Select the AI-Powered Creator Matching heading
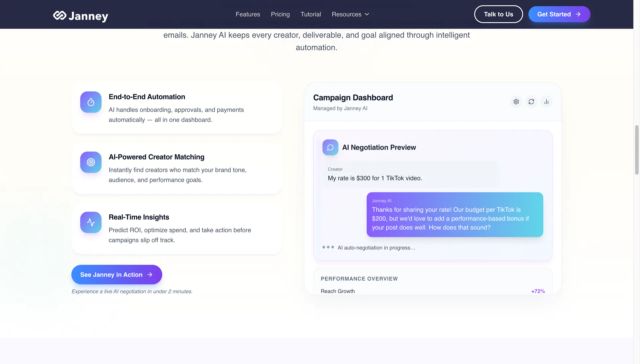This screenshot has height=364, width=640. coord(156,157)
